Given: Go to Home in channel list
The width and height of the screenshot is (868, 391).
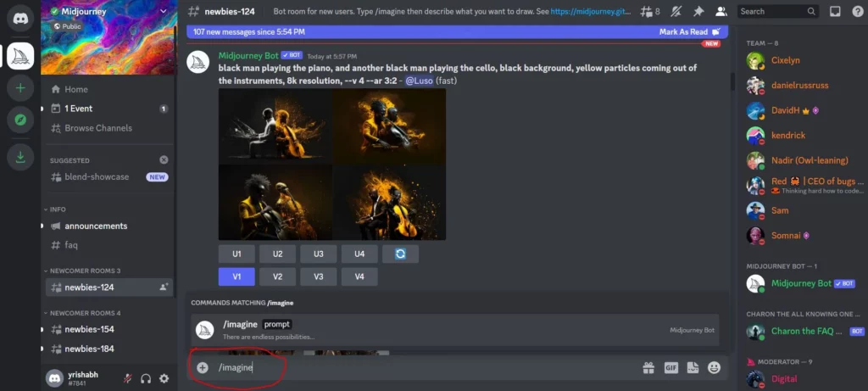Looking at the screenshot, I should (108, 89).
